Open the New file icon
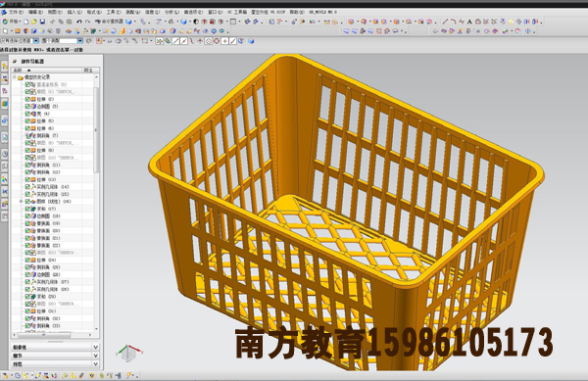 25,22
